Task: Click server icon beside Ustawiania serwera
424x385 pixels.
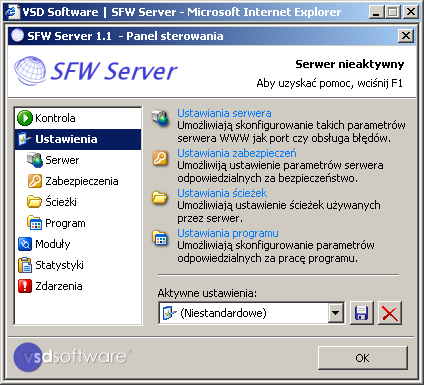Action: (160, 118)
